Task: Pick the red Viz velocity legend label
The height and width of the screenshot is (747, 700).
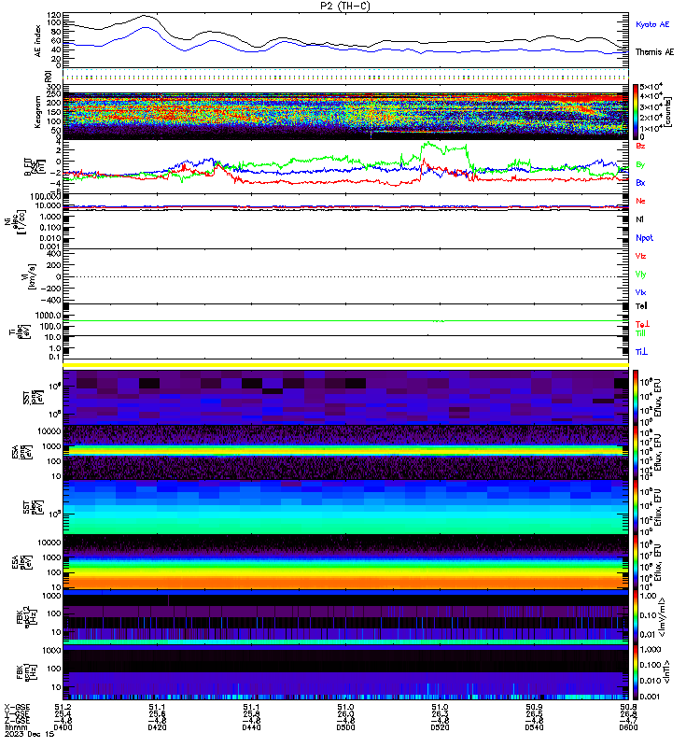Action: pyautogui.click(x=640, y=256)
